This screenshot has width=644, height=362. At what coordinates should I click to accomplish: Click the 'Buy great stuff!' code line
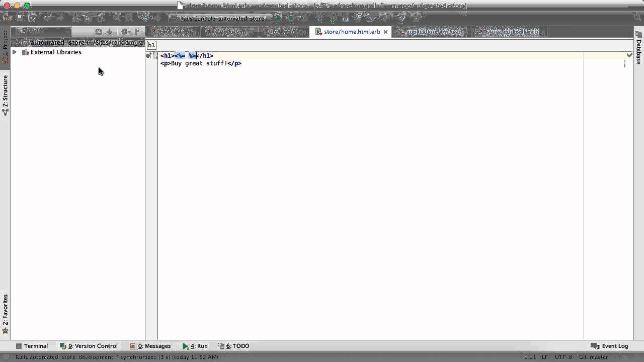click(201, 63)
